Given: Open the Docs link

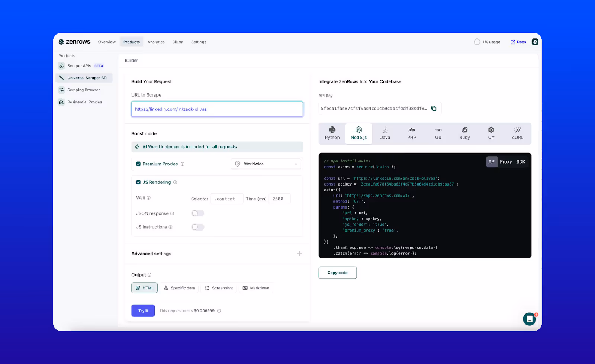Looking at the screenshot, I should (x=518, y=42).
